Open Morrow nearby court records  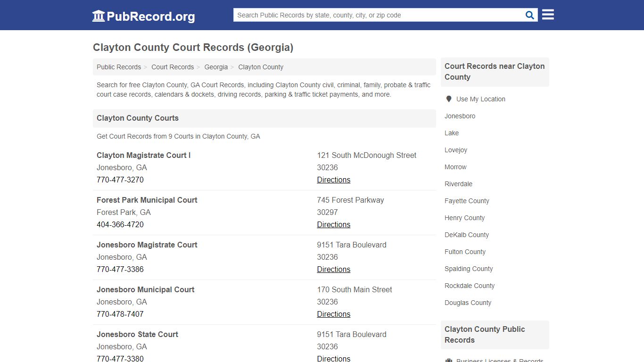point(455,167)
